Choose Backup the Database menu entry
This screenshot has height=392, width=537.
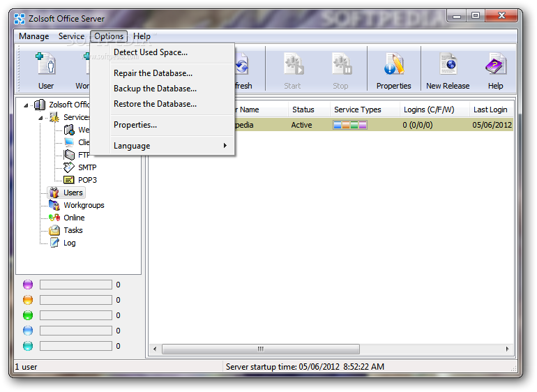click(x=155, y=89)
